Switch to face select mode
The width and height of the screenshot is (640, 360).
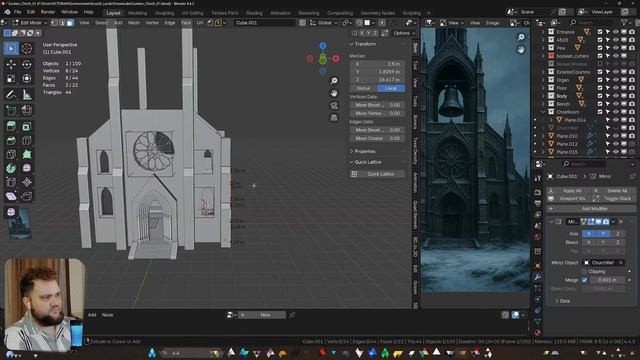point(70,23)
